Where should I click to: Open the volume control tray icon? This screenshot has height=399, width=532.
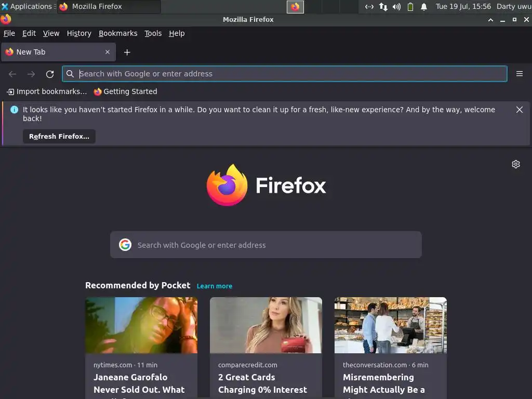tap(396, 6)
